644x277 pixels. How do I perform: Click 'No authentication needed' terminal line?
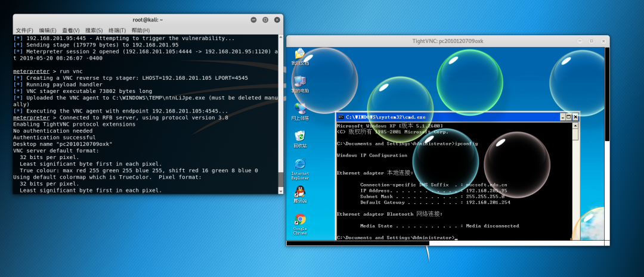[x=52, y=131]
